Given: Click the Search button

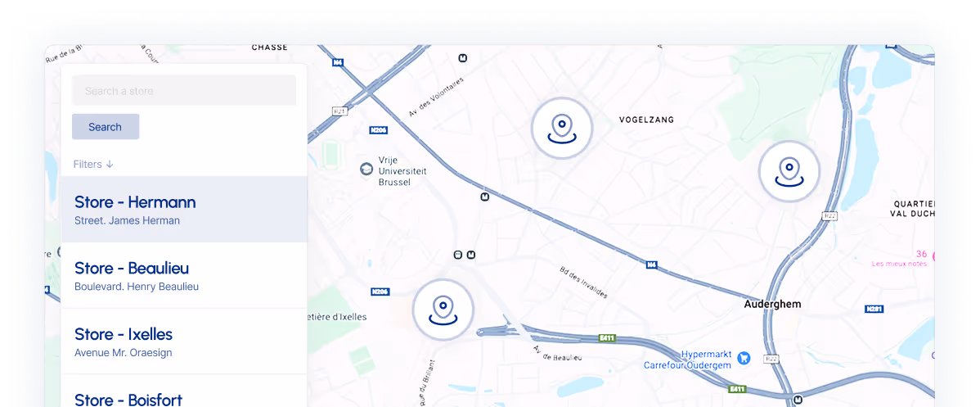Looking at the screenshot, I should coord(105,126).
